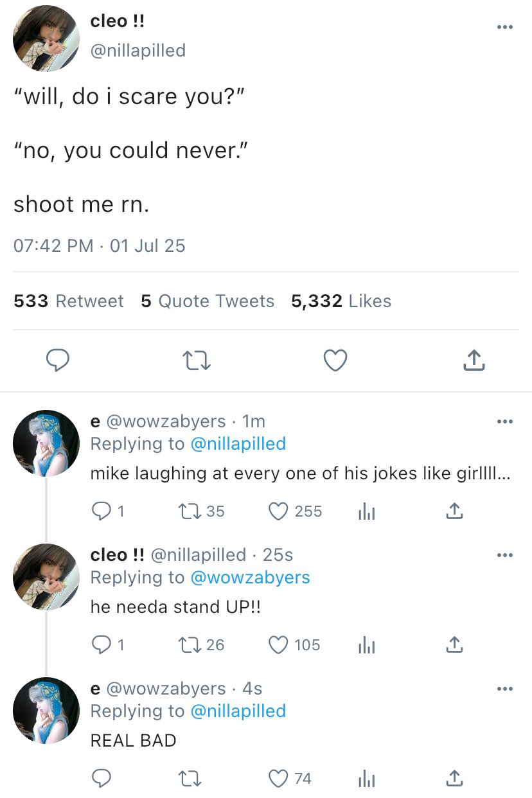Like the "mike laughing" reply
The width and height of the screenshot is (532, 798).
tap(279, 511)
